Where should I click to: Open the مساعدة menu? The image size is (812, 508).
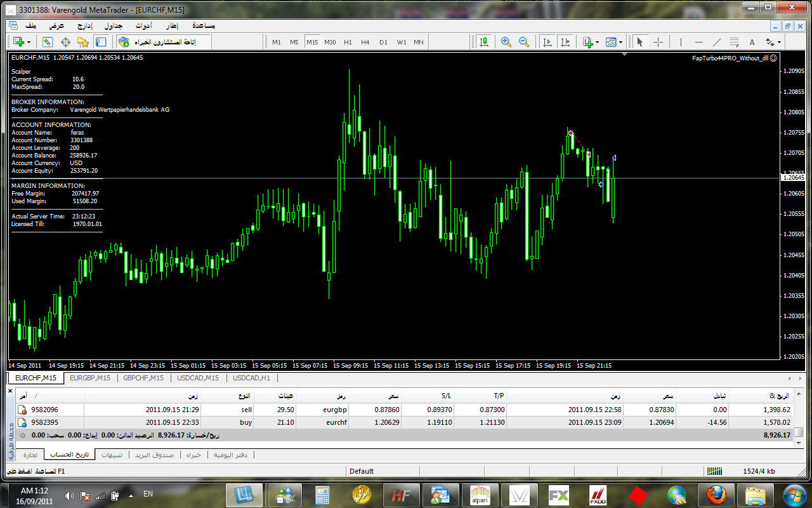[203, 26]
